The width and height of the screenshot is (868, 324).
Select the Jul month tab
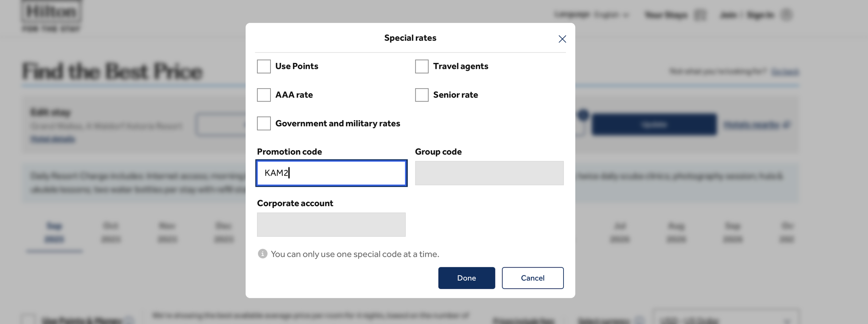pos(620,232)
